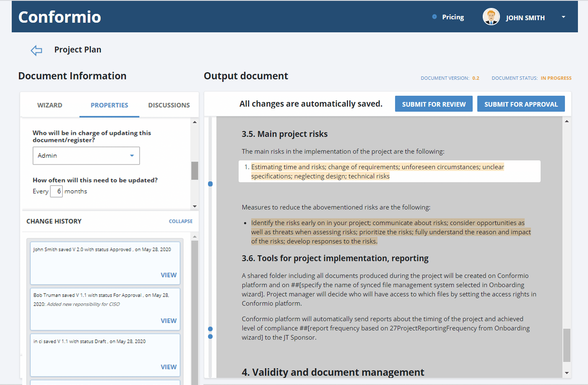View the John Smith V 2.0 Approved version
The width and height of the screenshot is (588, 385).
coord(169,275)
